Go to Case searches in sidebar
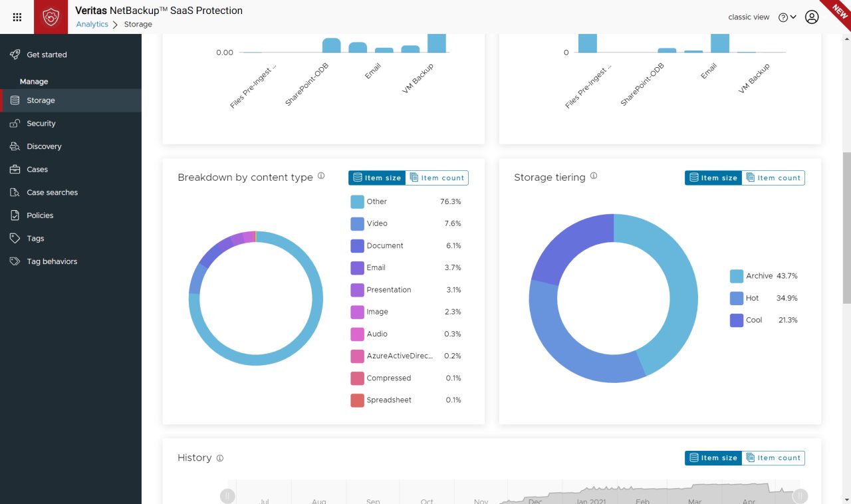 pyautogui.click(x=52, y=193)
